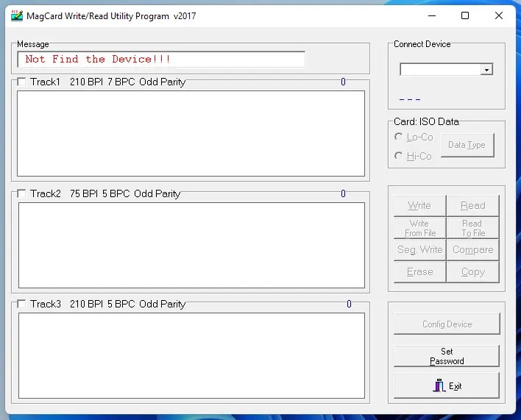Click inside the Track2 data text area

point(191,246)
